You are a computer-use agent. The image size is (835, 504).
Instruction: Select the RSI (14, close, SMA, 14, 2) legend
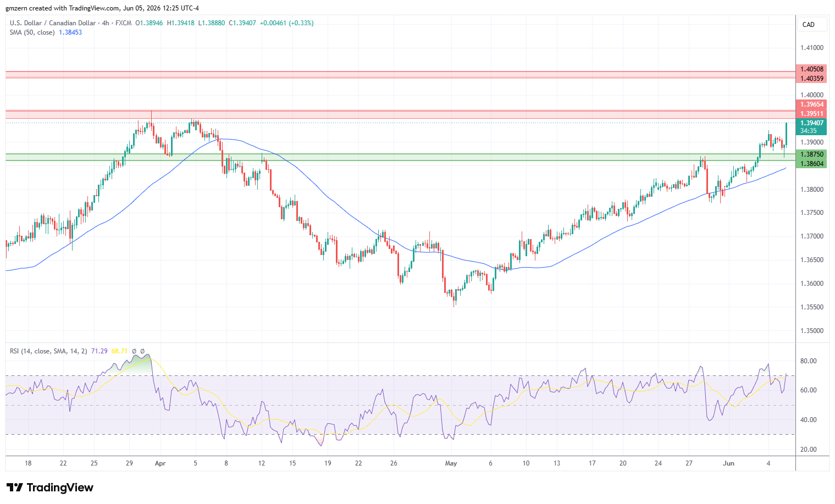pos(48,351)
